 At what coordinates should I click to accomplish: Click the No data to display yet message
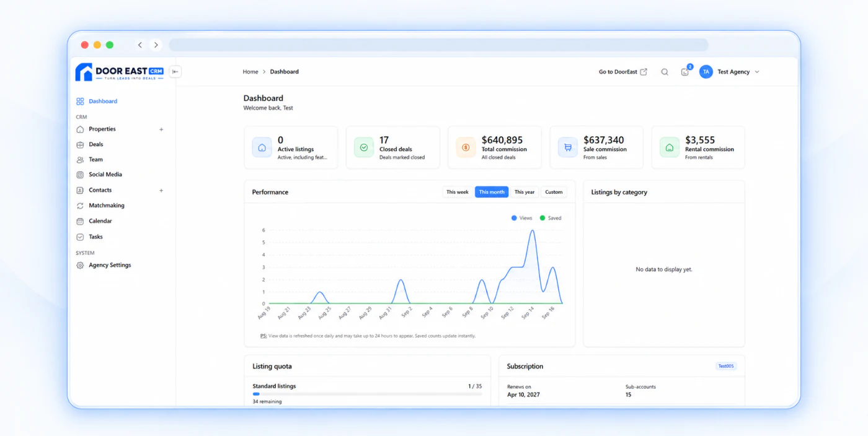coord(664,269)
